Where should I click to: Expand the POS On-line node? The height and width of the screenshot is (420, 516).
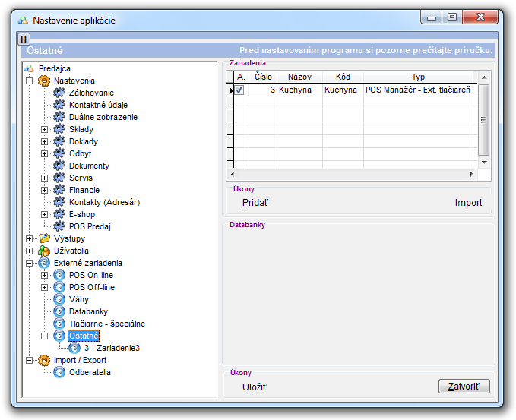[44, 275]
